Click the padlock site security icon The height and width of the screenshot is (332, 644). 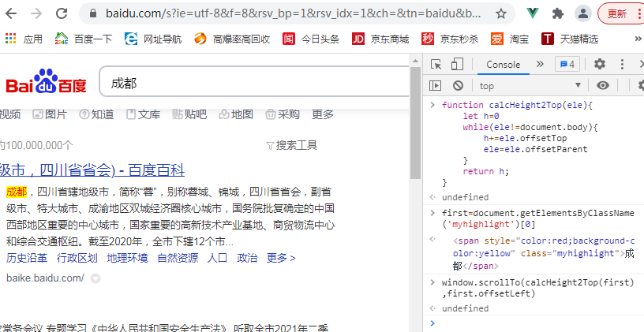coord(93,13)
